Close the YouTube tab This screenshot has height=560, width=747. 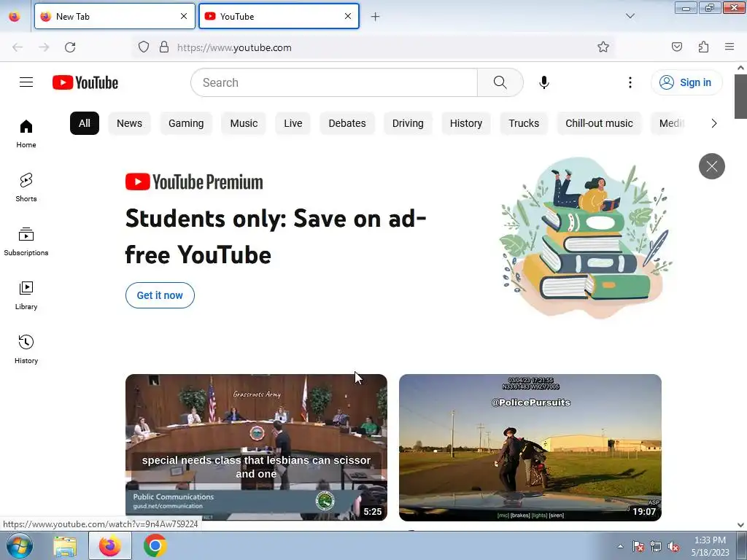(348, 16)
